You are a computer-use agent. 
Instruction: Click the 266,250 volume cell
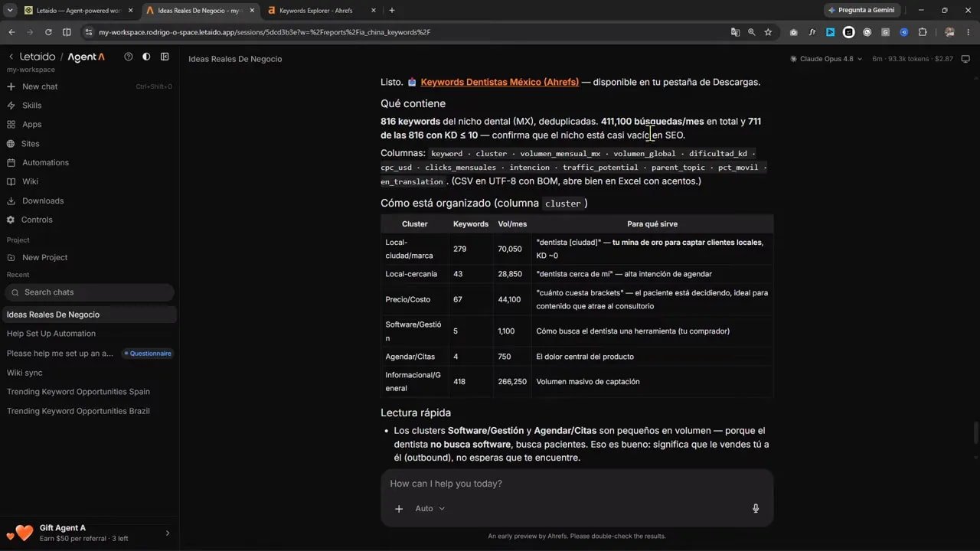[512, 381]
